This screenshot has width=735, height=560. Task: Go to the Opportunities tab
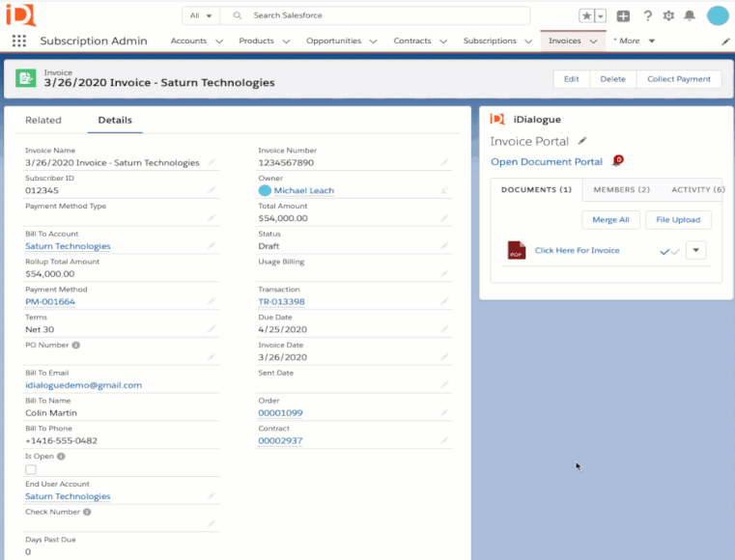coord(334,41)
